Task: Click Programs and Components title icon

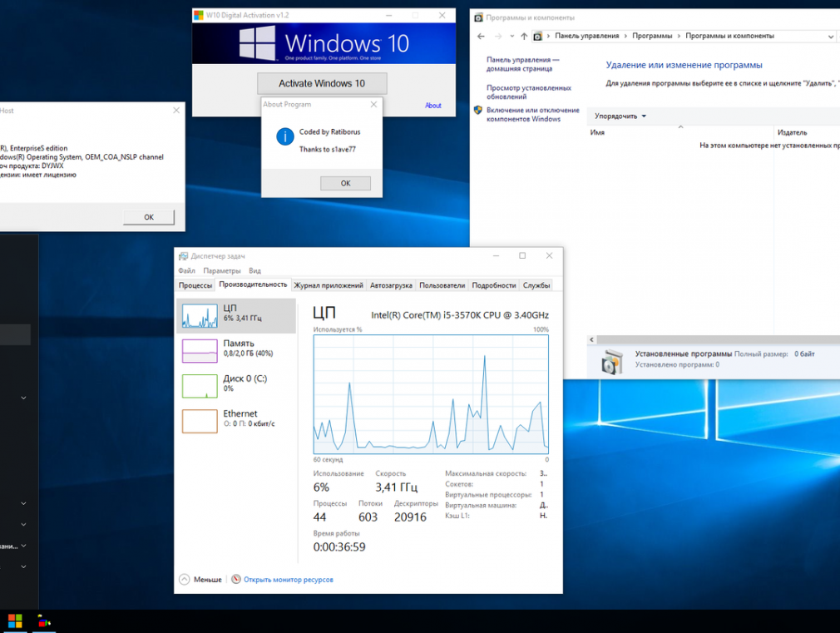Action: point(478,17)
